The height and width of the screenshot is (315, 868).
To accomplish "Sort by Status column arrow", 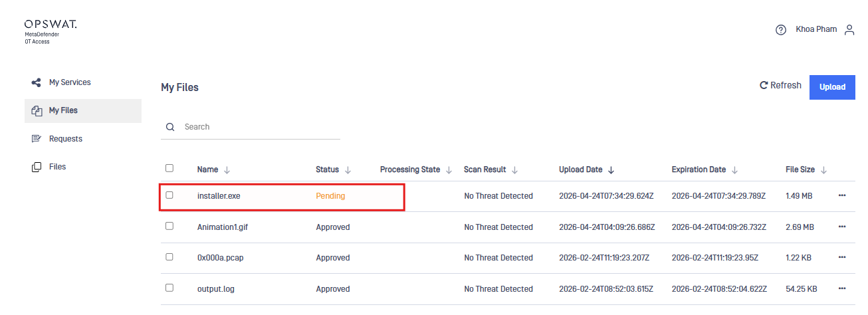I will 348,170.
